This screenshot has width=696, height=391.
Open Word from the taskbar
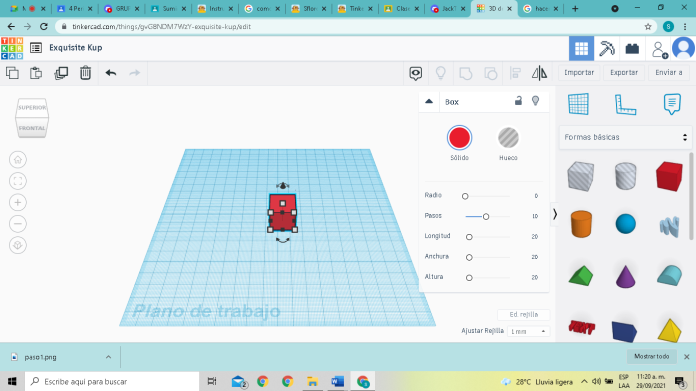point(337,381)
